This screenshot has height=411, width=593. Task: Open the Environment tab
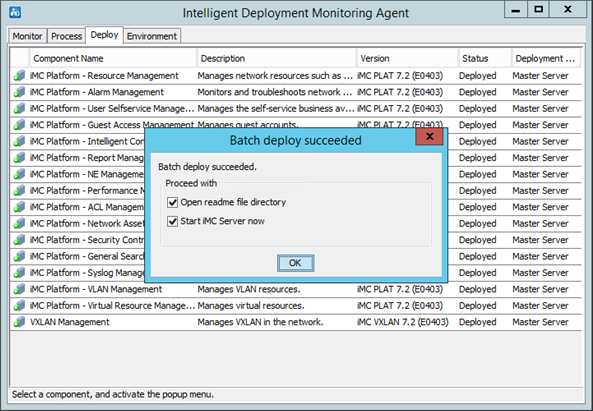point(152,36)
